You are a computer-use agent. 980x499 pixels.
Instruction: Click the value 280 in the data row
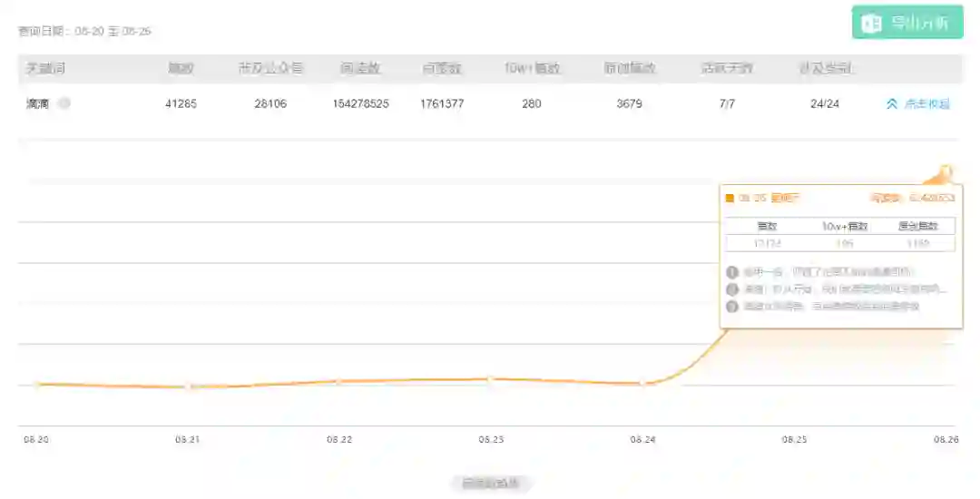[531, 103]
